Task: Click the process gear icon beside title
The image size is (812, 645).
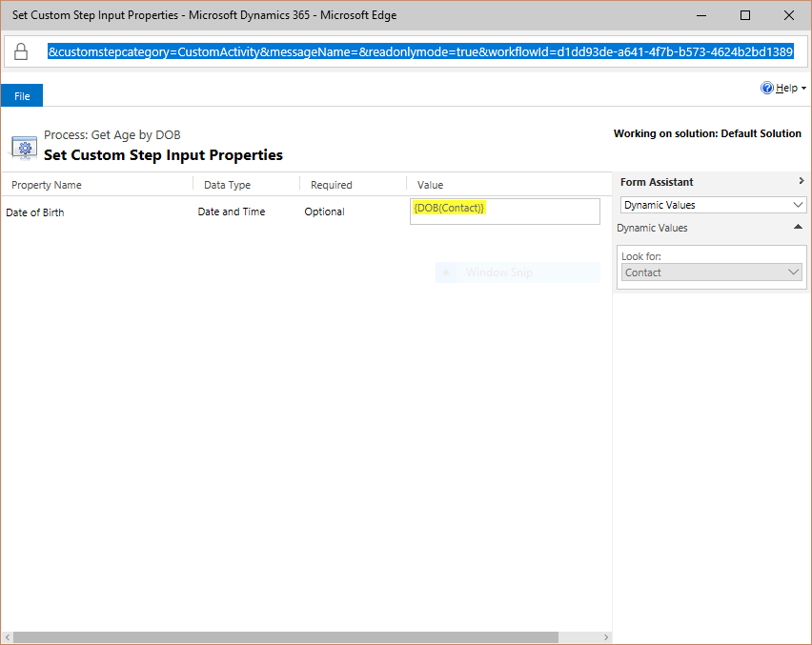Action: [25, 148]
